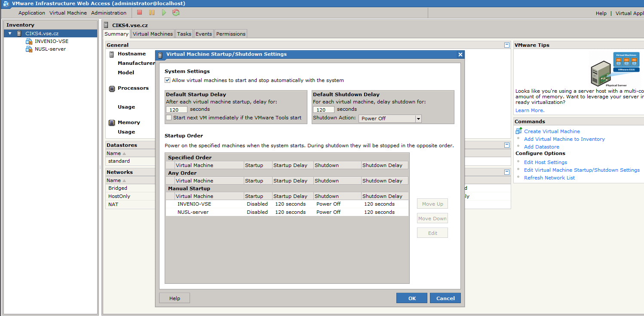Switch to the Virtual Machines tab
The image size is (644, 316).
coord(153,34)
